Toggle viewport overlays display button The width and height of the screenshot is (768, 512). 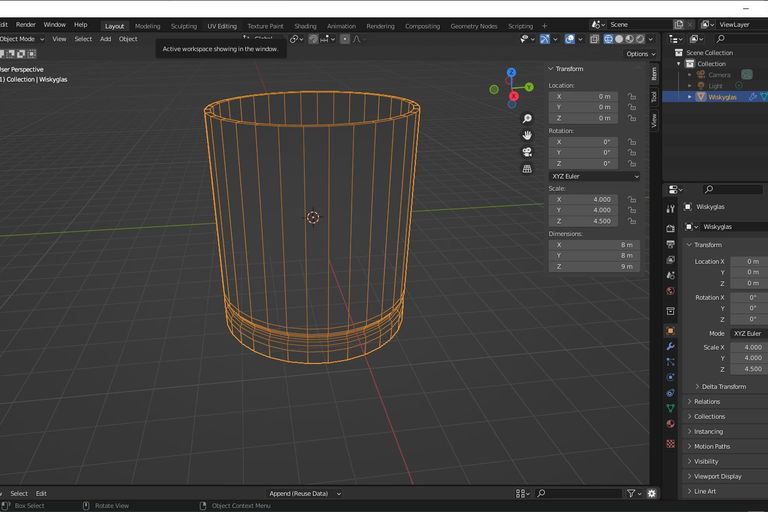tap(570, 39)
